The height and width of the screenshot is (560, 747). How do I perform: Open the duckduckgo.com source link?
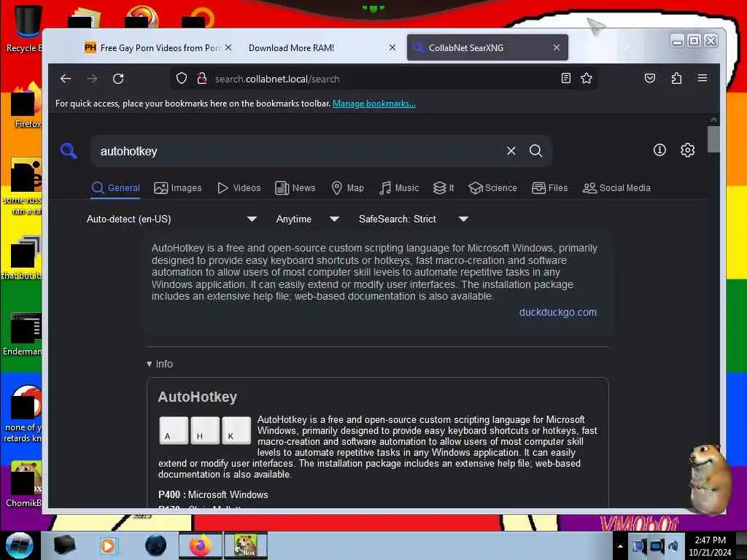[558, 312]
